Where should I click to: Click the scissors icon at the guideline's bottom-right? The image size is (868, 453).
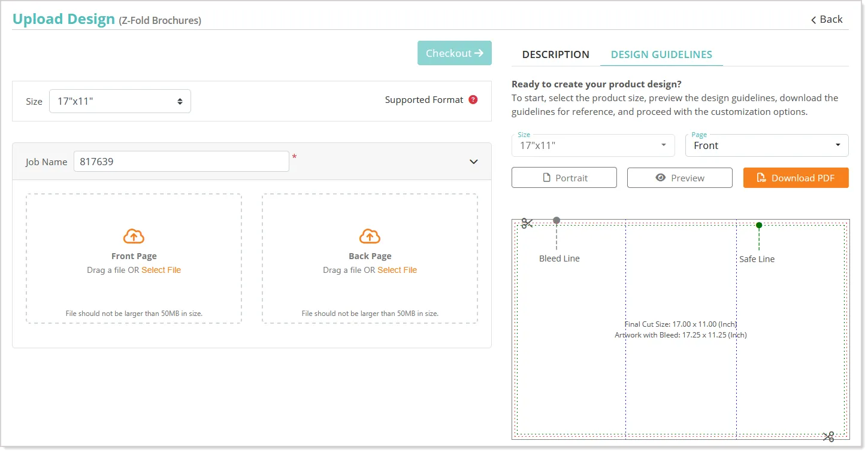(828, 437)
